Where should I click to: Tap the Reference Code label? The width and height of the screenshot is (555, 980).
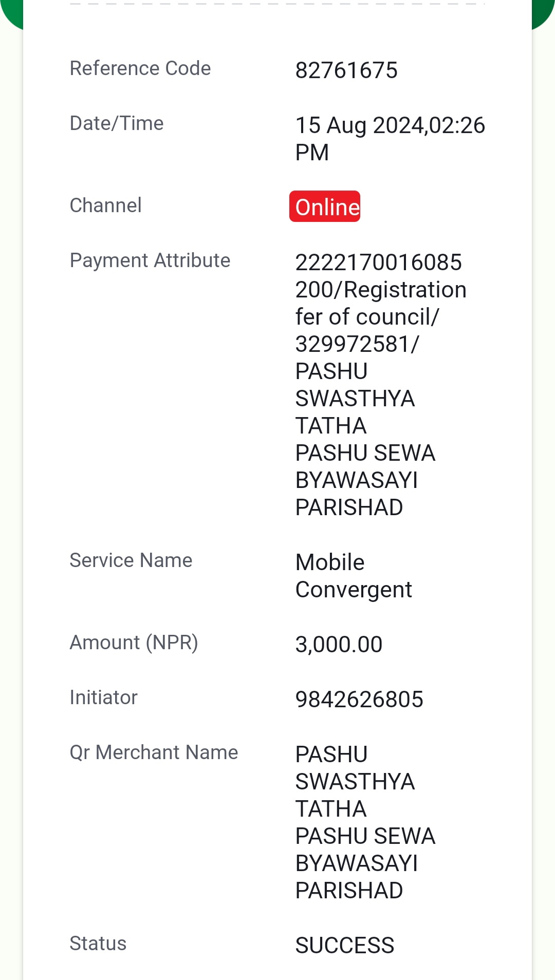pos(140,68)
